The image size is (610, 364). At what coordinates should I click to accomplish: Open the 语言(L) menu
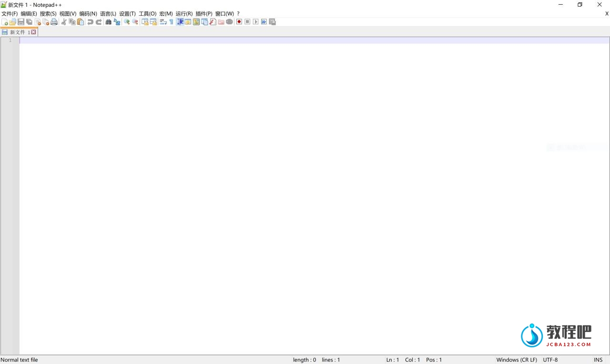click(x=108, y=14)
